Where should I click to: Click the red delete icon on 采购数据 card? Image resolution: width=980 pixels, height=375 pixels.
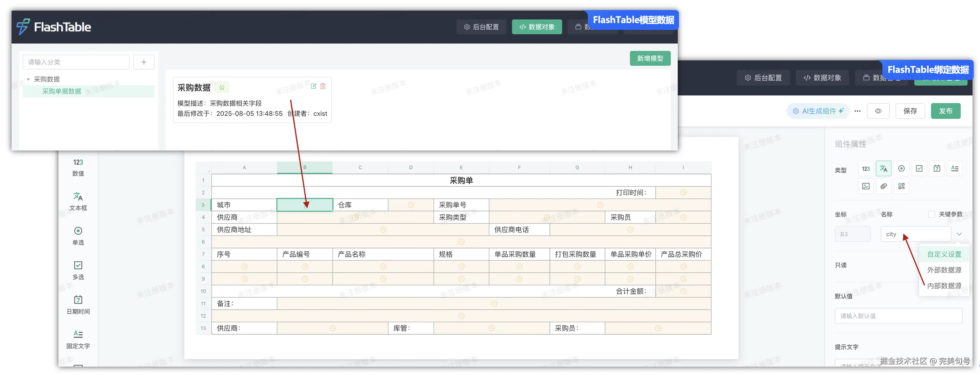[323, 86]
